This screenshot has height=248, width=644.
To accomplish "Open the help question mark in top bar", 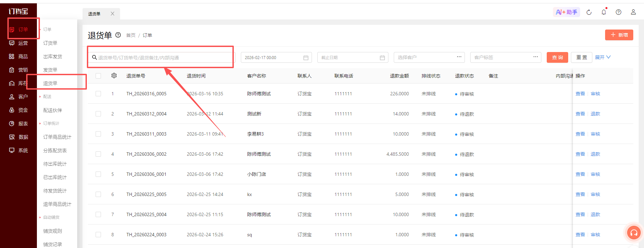I will 619,12.
